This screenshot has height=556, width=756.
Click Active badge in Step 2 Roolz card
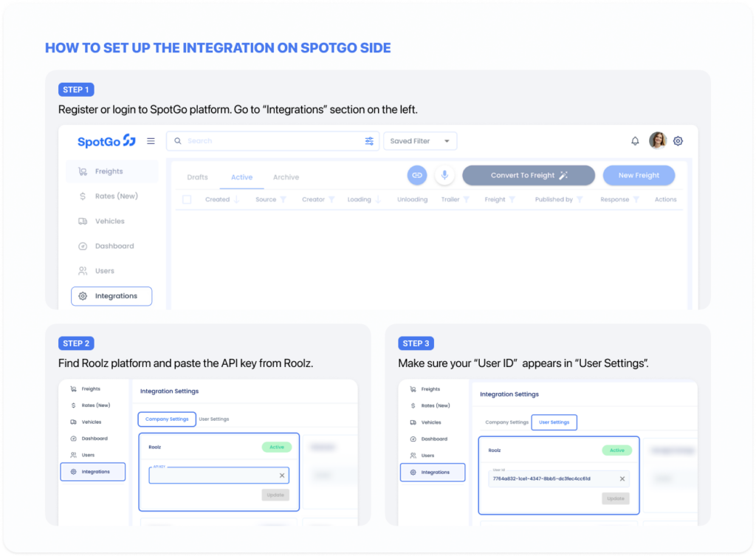pyautogui.click(x=277, y=447)
